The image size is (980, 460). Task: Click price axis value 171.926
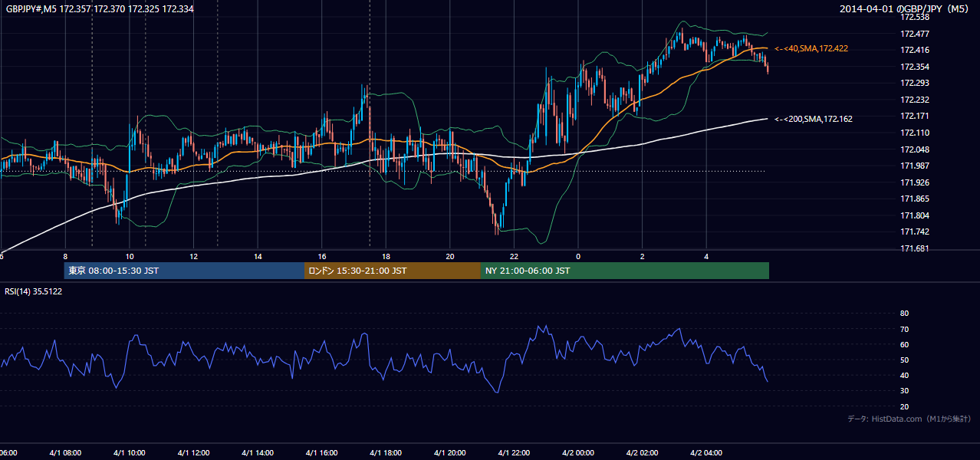click(x=915, y=182)
